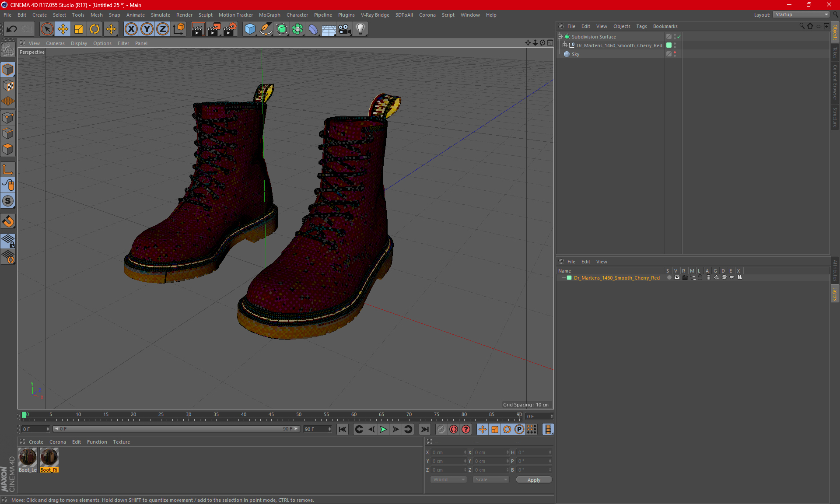The height and width of the screenshot is (504, 840).
Task: Click the X position input field
Action: click(x=448, y=452)
